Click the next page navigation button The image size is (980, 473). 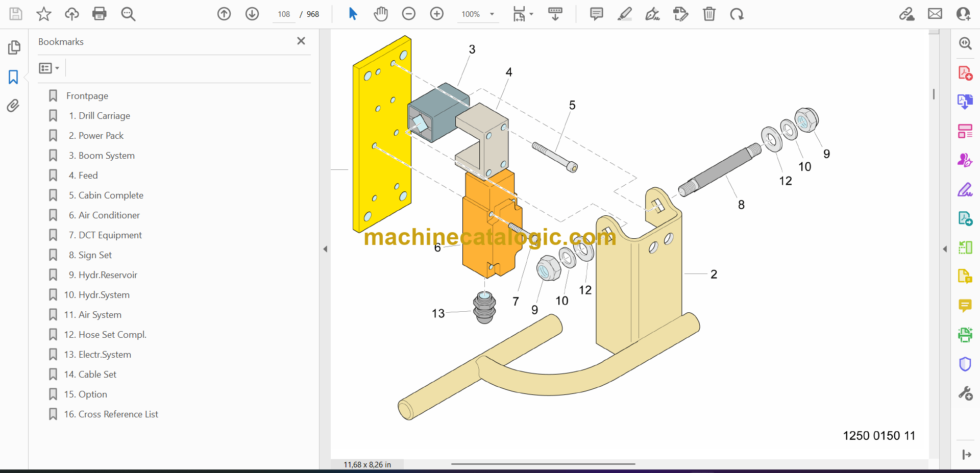pyautogui.click(x=252, y=14)
